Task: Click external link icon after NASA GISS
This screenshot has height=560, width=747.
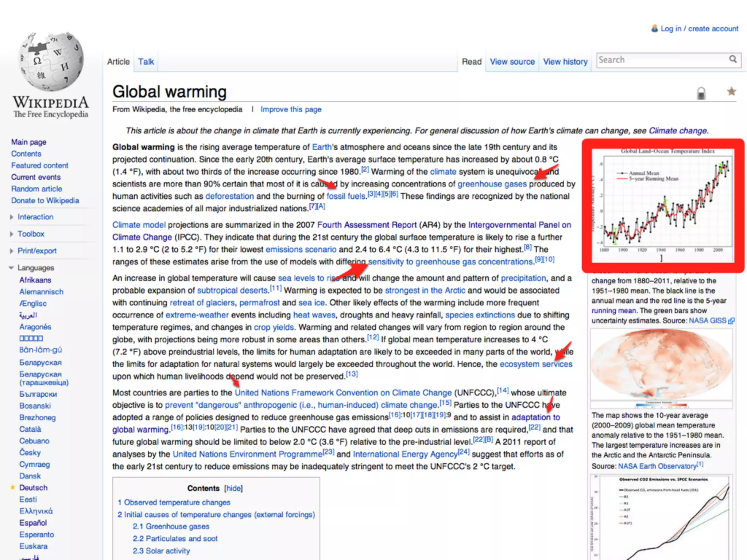Action: [x=731, y=321]
